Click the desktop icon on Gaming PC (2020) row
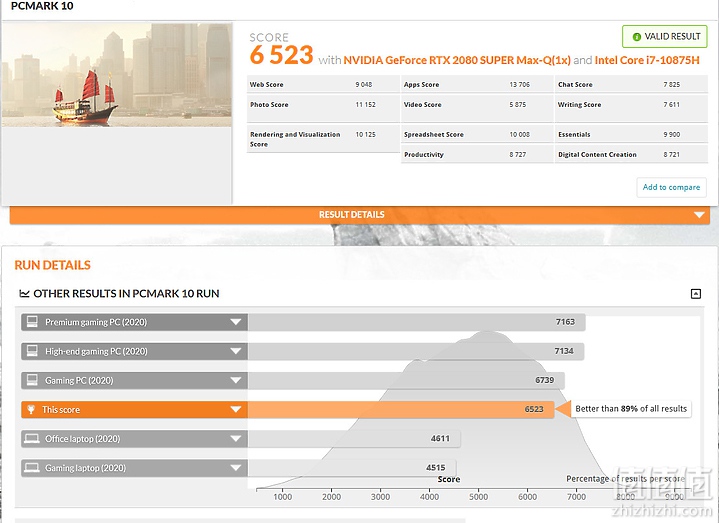Viewport: 719px width, 523px height. click(32, 380)
